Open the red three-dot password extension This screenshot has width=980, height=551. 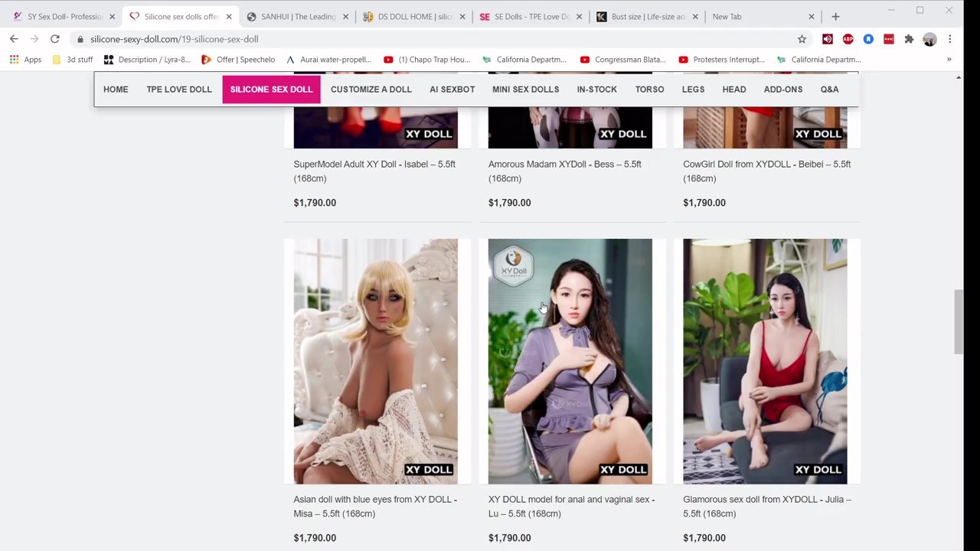(888, 39)
